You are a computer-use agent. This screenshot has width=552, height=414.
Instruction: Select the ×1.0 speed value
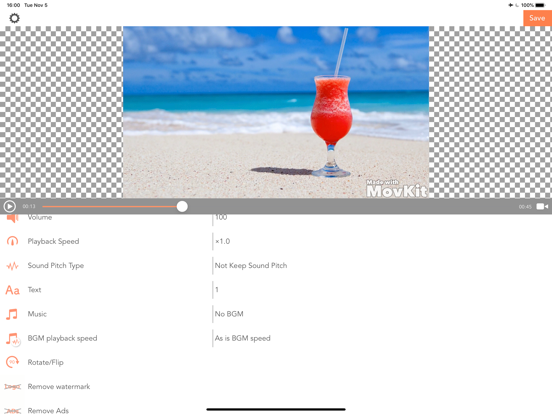222,241
